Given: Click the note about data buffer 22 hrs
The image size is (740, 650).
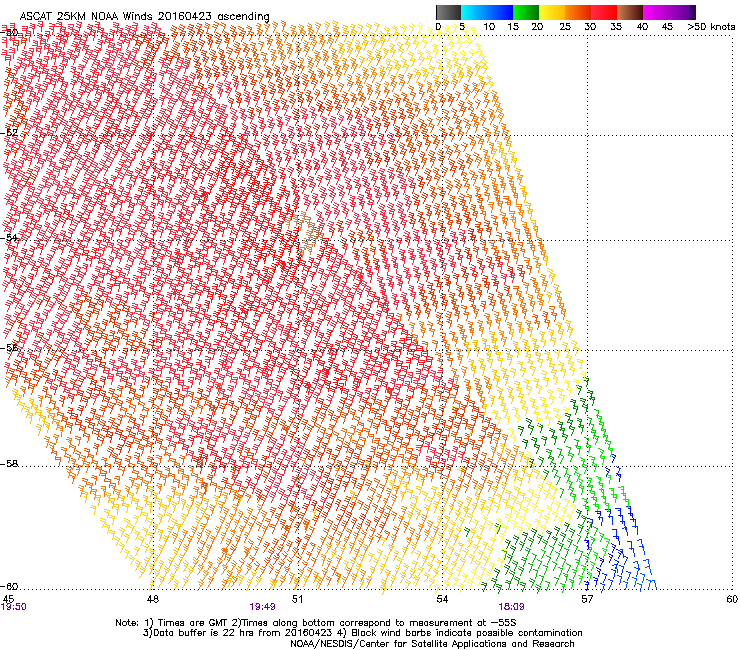Looking at the screenshot, I should click(x=239, y=633).
